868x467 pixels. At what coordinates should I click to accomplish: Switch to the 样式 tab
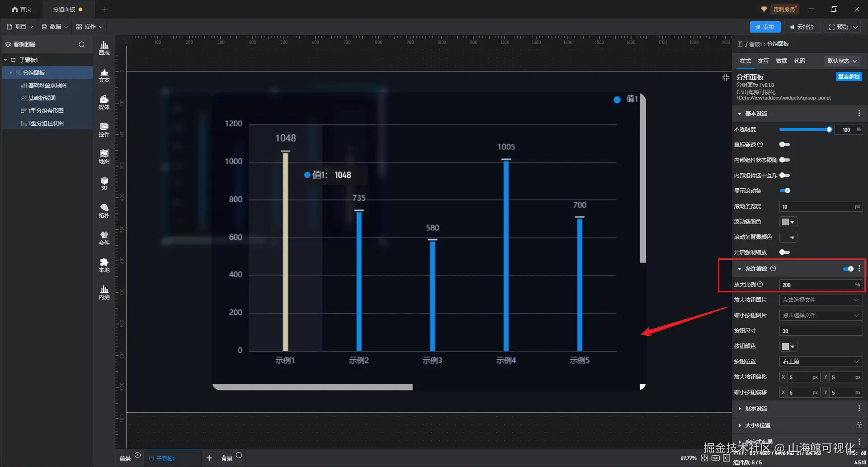coord(745,61)
